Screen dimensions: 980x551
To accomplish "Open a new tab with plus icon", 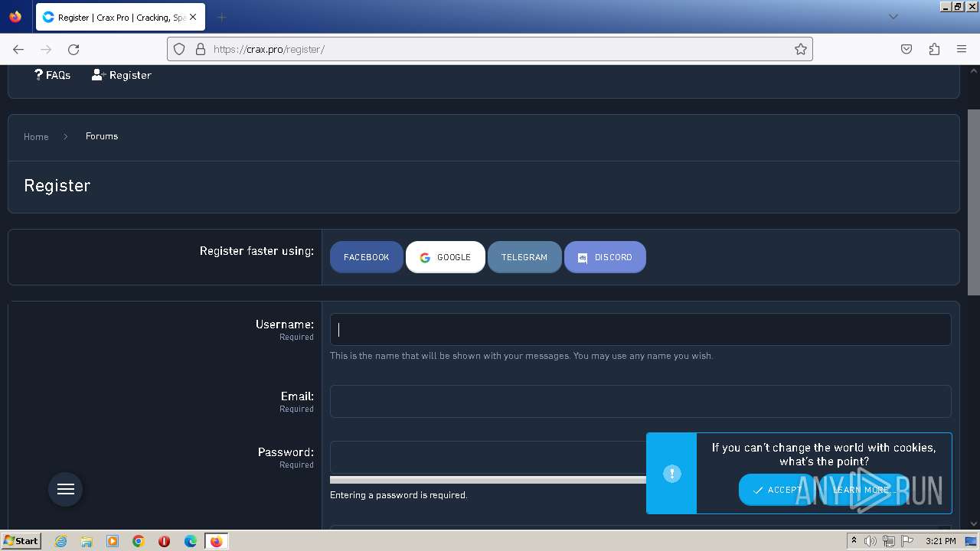I will (x=221, y=17).
